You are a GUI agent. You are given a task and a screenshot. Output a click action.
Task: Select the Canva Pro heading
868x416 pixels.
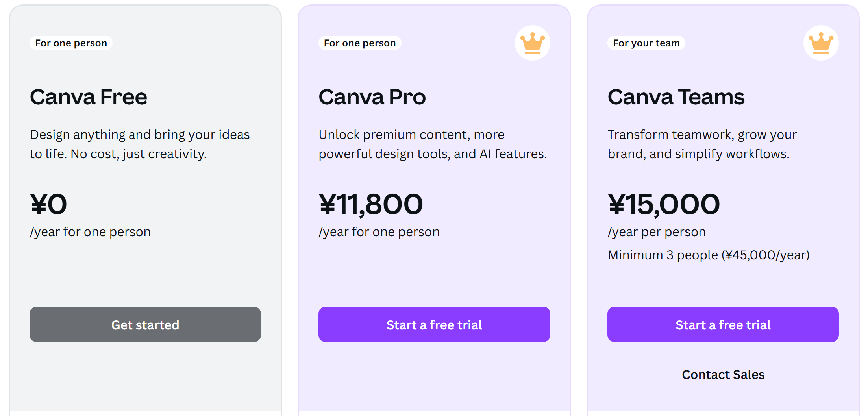(x=372, y=97)
